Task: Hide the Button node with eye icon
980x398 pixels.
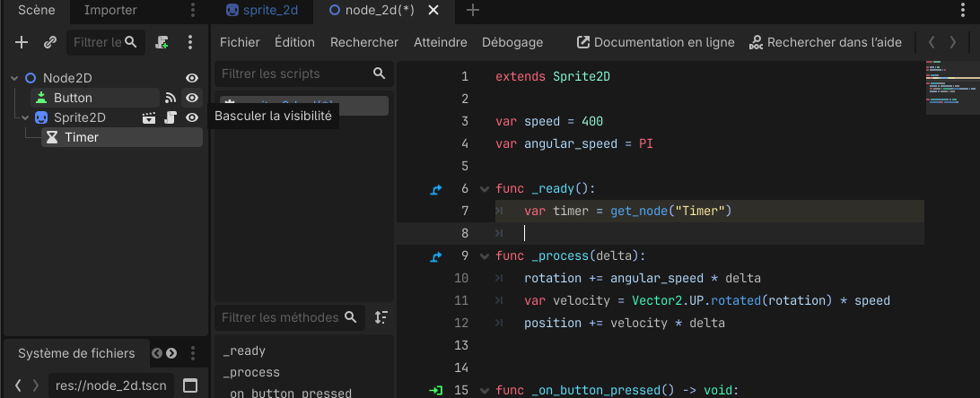Action: click(192, 98)
